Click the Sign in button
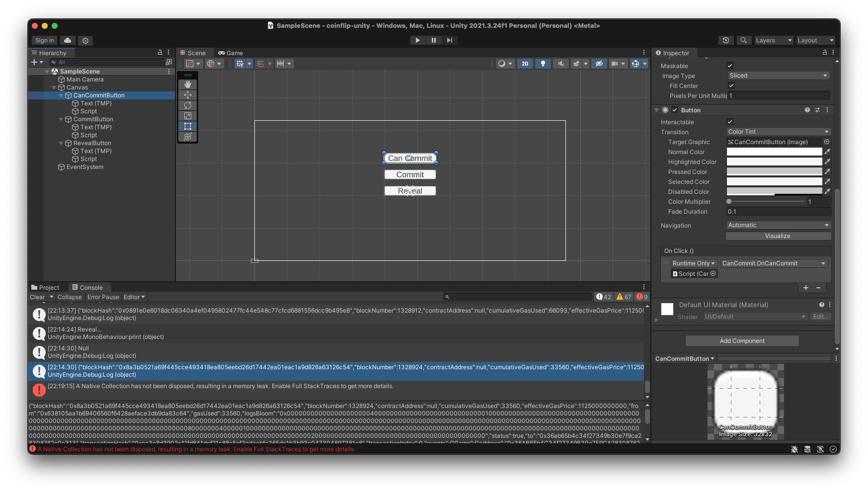This screenshot has height=491, width=868. click(45, 40)
